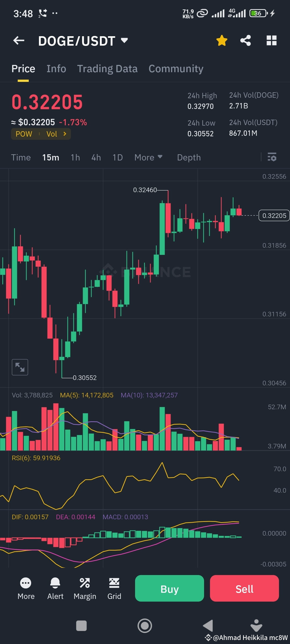
Task: Open the Margin trading icon
Action: point(85,588)
